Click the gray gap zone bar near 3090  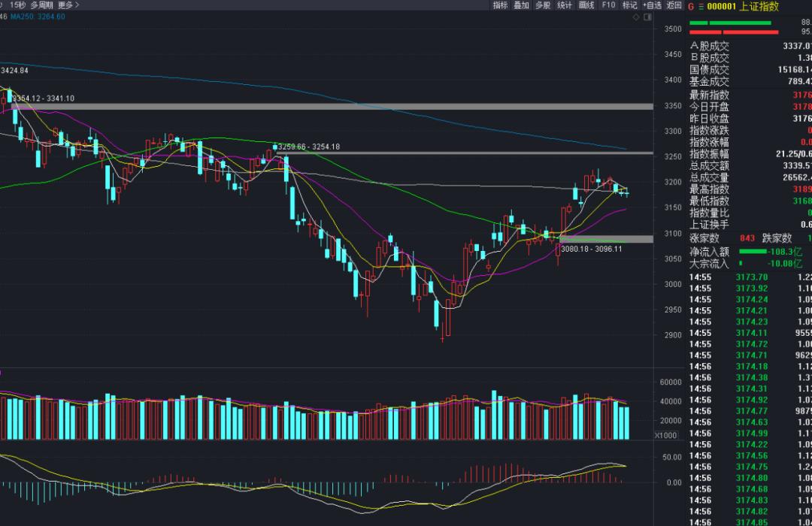pyautogui.click(x=606, y=239)
